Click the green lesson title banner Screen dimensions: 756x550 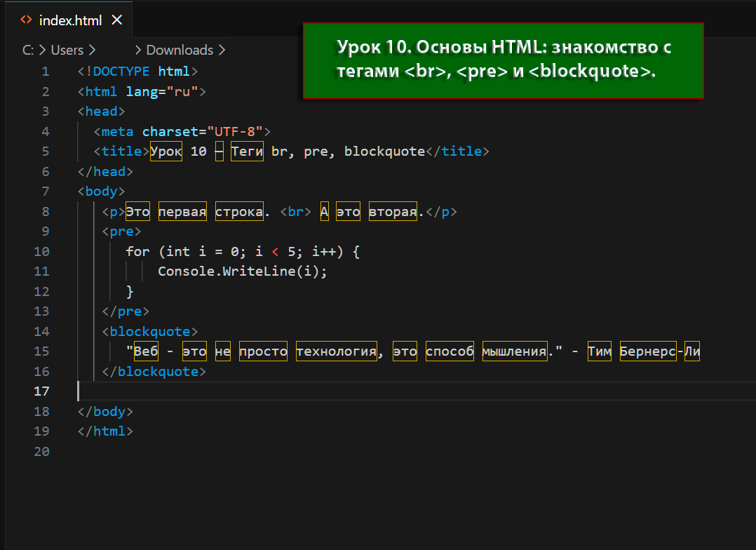click(x=503, y=60)
